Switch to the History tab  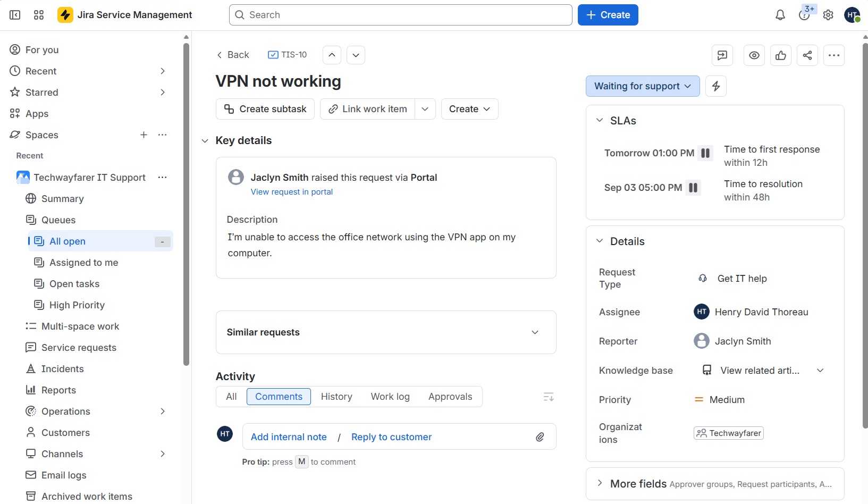[x=336, y=397]
